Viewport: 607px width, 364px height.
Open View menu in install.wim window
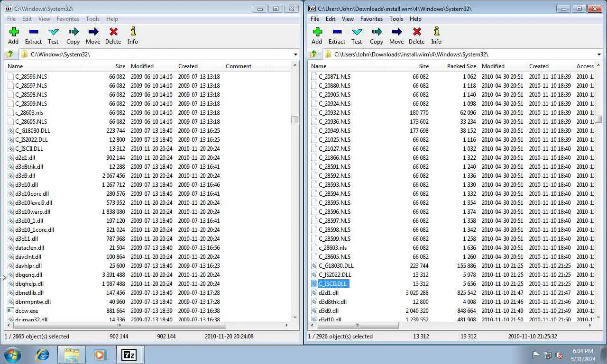[x=348, y=19]
